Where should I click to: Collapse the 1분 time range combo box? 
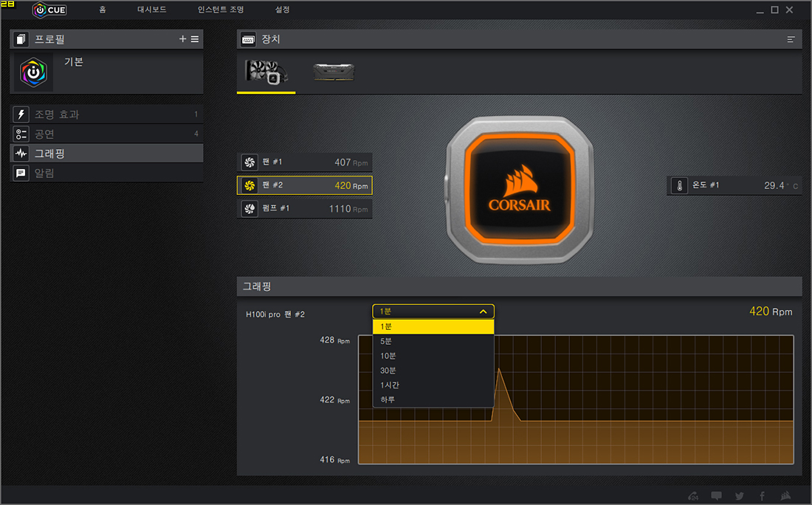(433, 312)
